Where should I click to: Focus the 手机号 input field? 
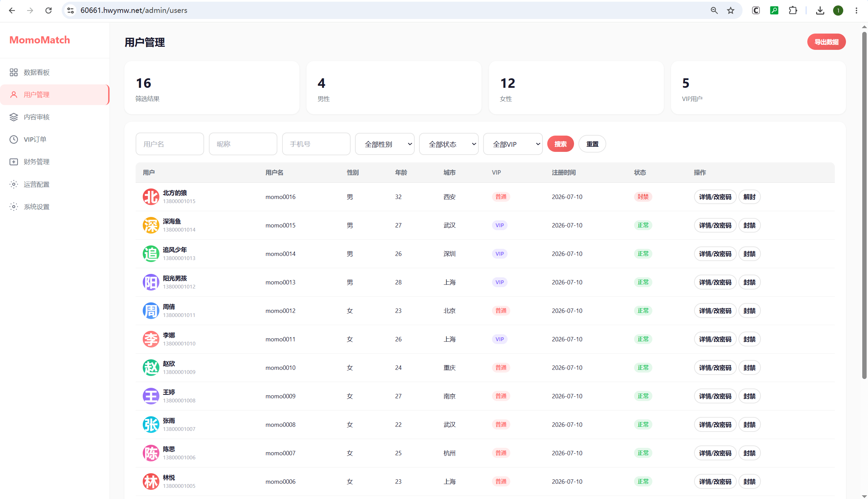click(316, 144)
